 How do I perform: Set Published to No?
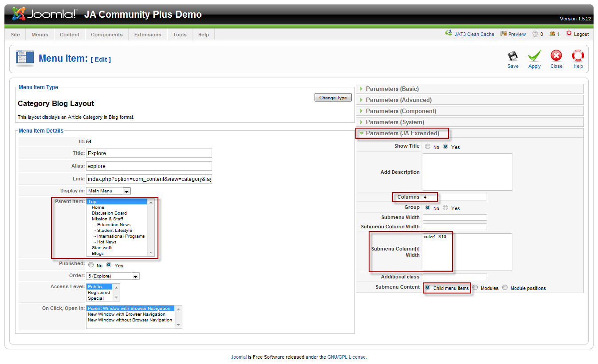pyautogui.click(x=91, y=265)
